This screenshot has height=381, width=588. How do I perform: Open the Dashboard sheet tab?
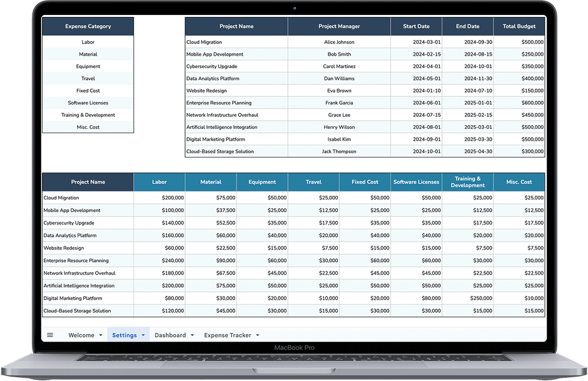click(x=170, y=335)
